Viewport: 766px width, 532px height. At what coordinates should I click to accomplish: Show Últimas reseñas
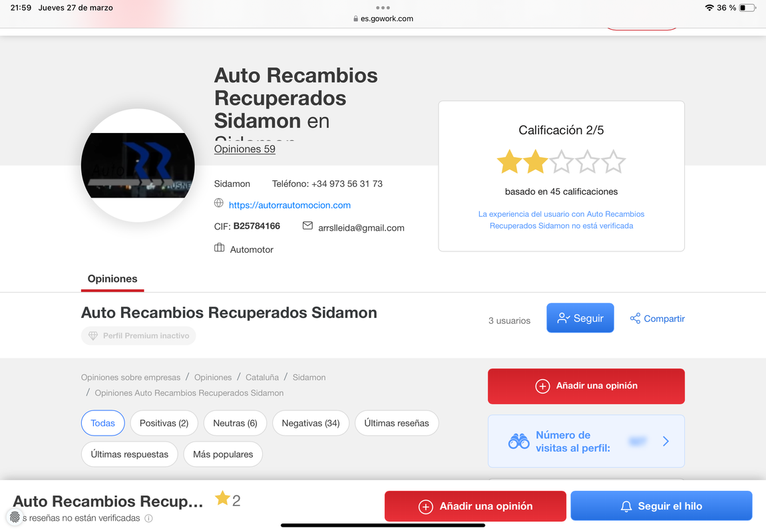point(397,423)
